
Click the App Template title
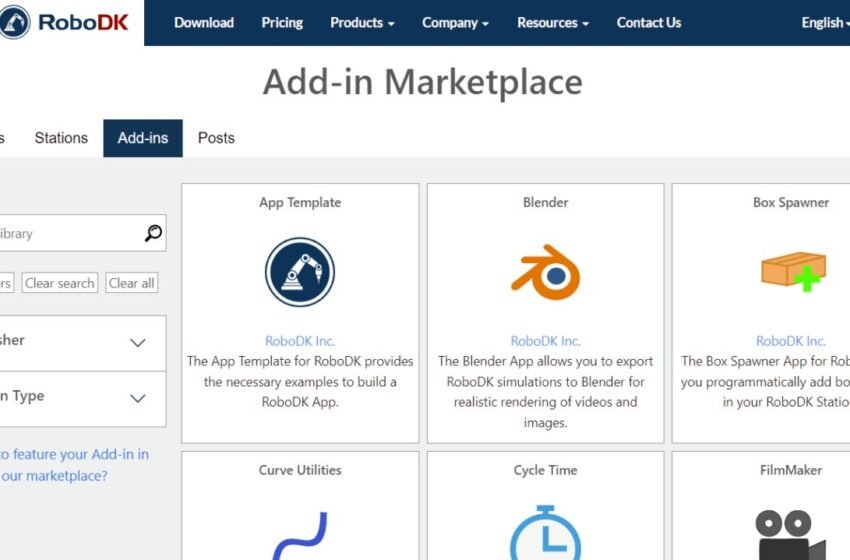pos(300,202)
